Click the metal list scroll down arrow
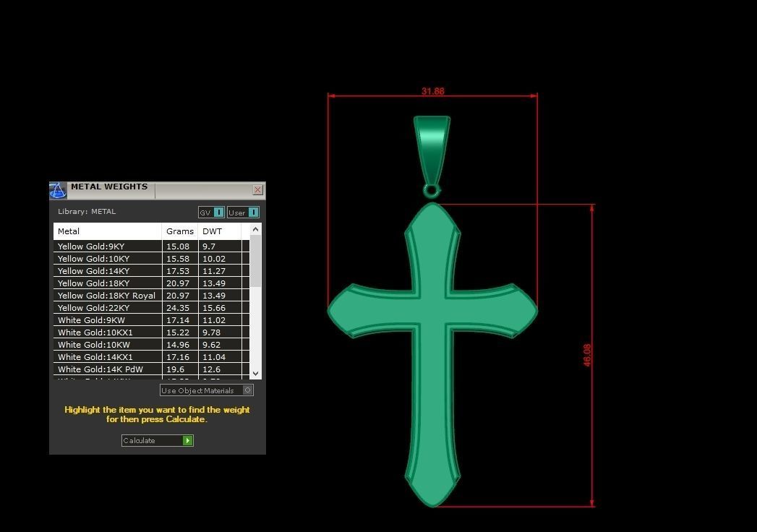The height and width of the screenshot is (532, 757). [x=256, y=373]
